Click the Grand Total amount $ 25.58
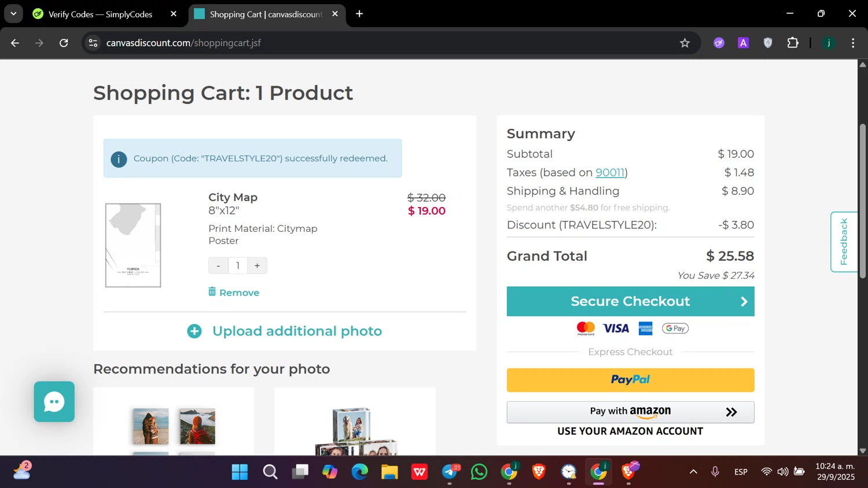This screenshot has width=868, height=488. tap(730, 256)
